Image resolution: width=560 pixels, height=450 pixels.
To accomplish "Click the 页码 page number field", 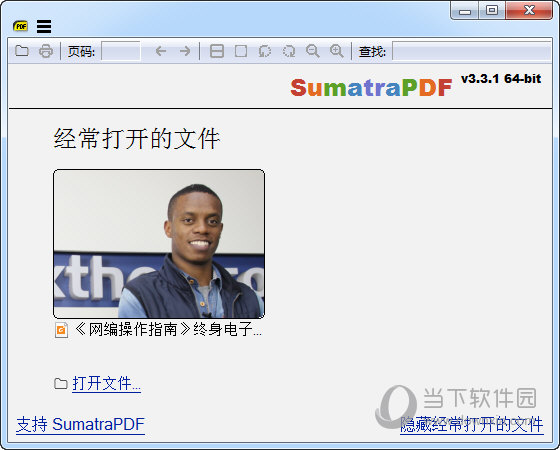I will click(121, 51).
